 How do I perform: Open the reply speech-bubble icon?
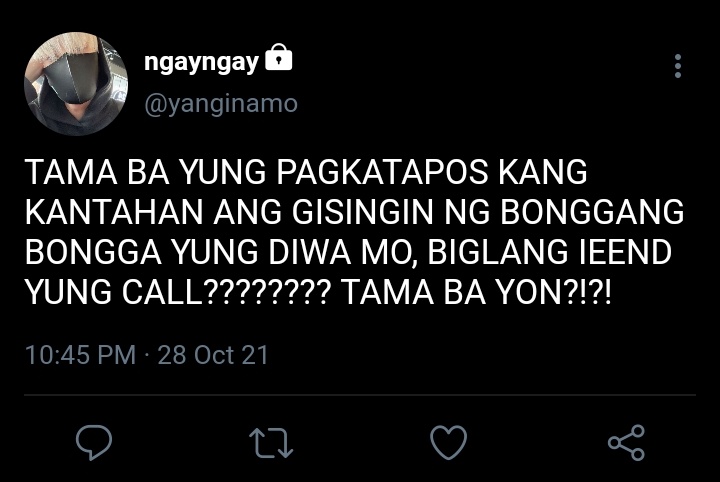(x=94, y=443)
